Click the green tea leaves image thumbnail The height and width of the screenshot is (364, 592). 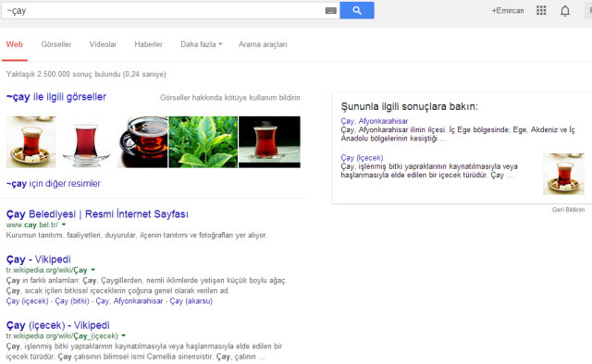coord(203,142)
